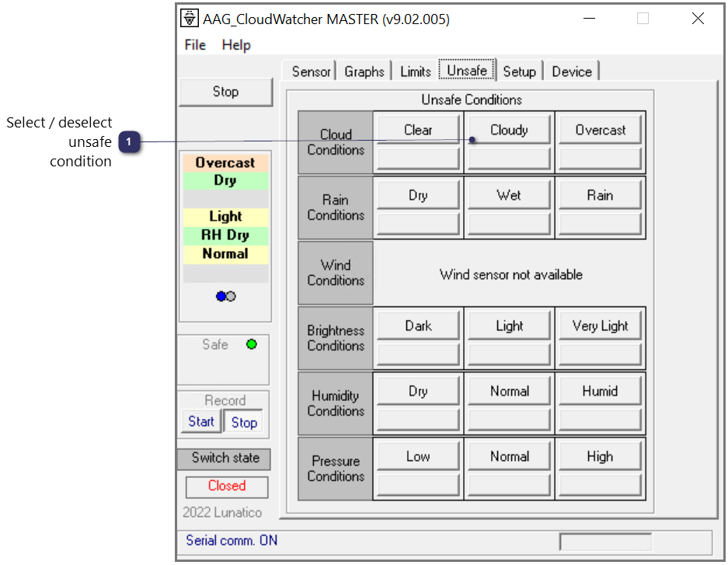Click the blue indicator dot under the status list
This screenshot has height=565, width=728.
(x=221, y=296)
